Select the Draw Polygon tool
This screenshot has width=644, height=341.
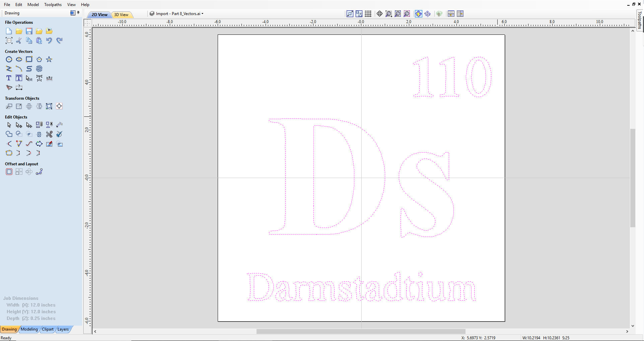pos(39,59)
